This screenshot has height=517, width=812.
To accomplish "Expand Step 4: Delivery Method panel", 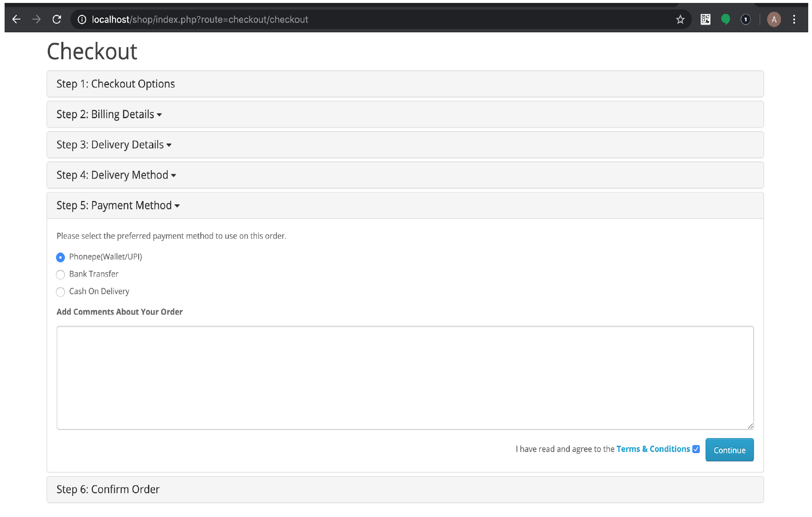I will [116, 175].
